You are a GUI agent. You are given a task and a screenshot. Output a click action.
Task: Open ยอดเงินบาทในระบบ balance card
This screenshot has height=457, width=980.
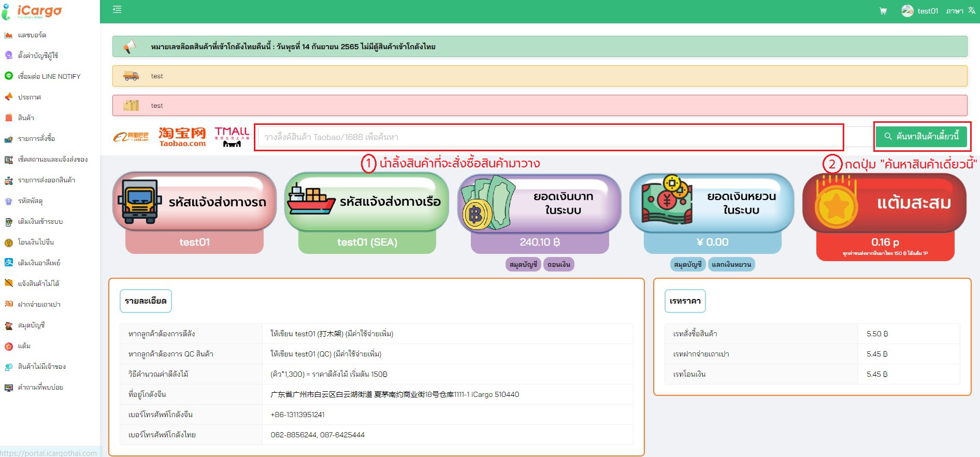[539, 203]
